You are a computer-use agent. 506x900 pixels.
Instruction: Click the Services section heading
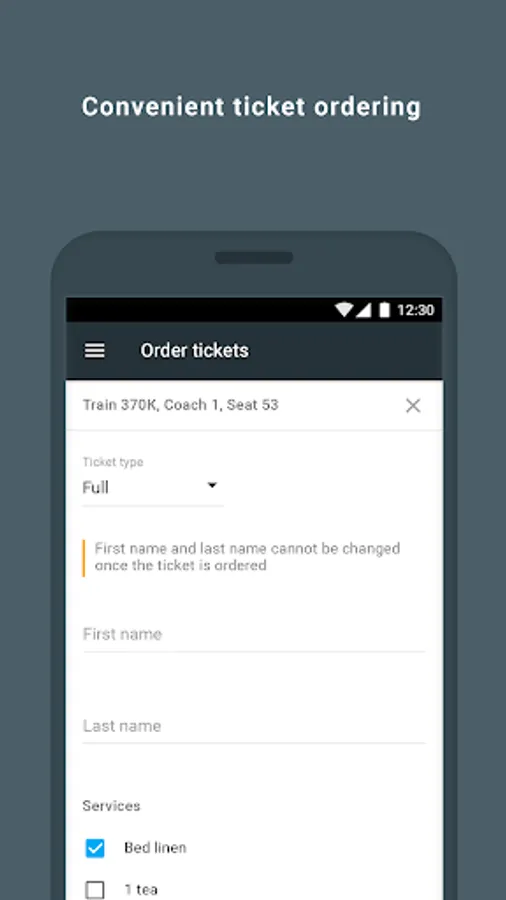point(111,806)
